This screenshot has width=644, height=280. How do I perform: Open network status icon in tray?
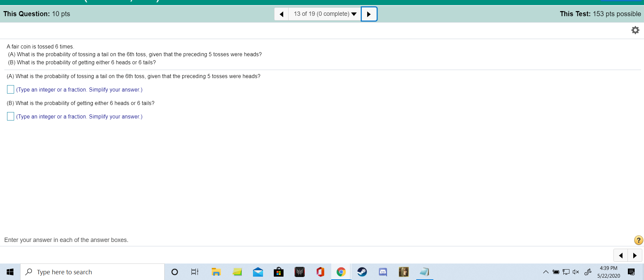pos(566,272)
